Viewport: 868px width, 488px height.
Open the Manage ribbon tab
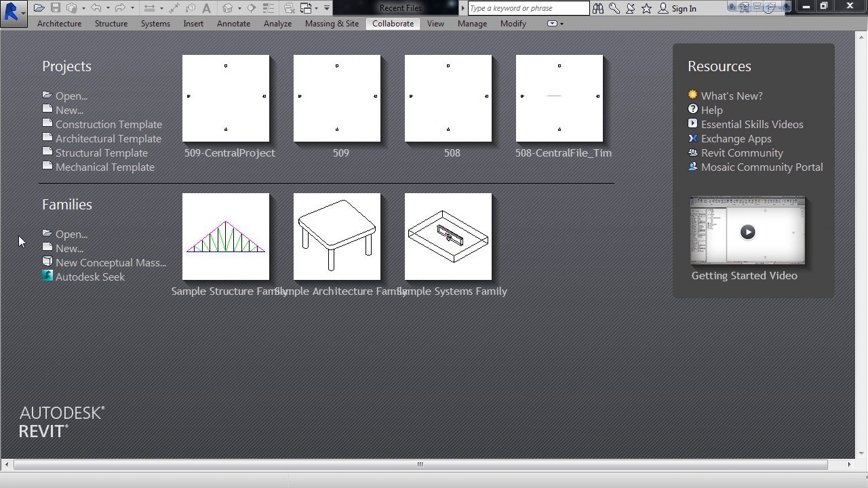pyautogui.click(x=472, y=24)
